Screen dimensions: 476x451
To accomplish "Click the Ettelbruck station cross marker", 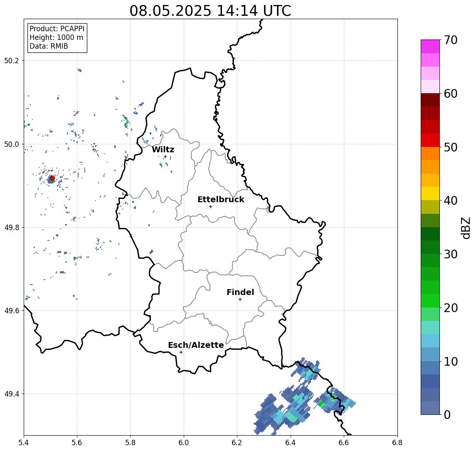I will [x=210, y=207].
